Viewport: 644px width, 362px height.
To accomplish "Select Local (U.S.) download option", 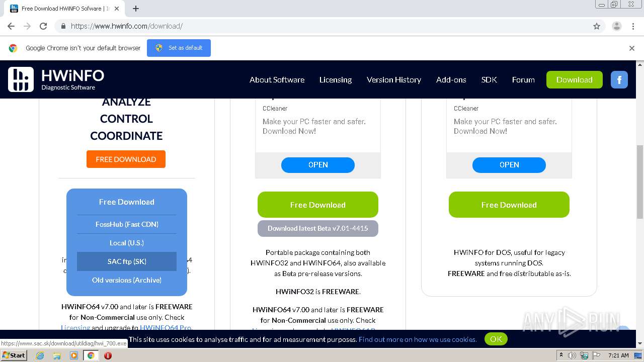I will pyautogui.click(x=127, y=243).
